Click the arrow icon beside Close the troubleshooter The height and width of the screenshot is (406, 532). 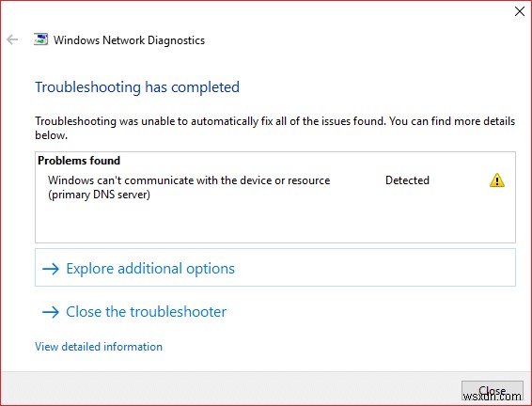[x=51, y=312]
